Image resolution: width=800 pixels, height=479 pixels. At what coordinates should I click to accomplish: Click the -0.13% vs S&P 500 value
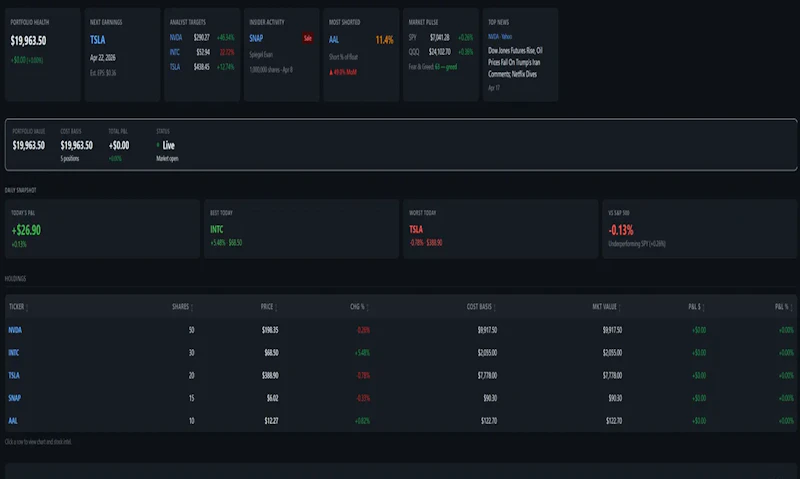click(x=621, y=230)
